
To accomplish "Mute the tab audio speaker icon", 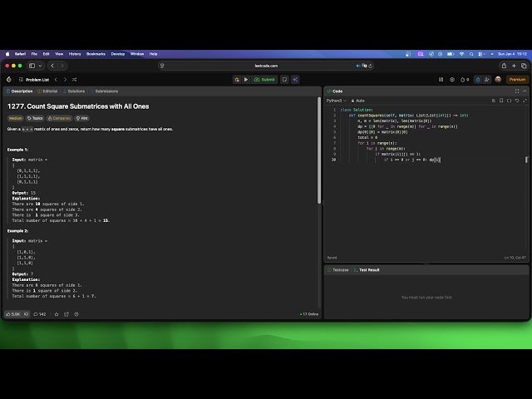I will coord(357,66).
